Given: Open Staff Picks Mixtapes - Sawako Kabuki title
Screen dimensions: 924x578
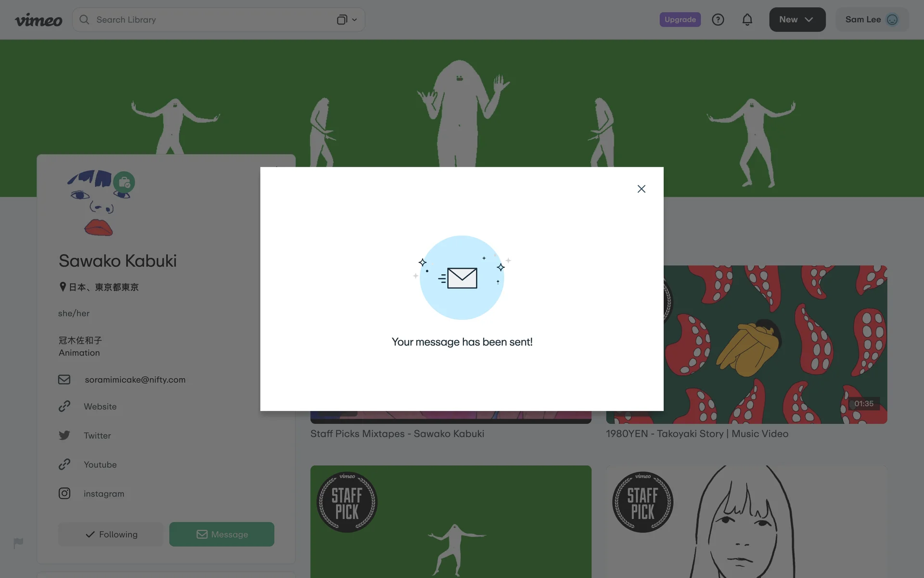Looking at the screenshot, I should 397,433.
